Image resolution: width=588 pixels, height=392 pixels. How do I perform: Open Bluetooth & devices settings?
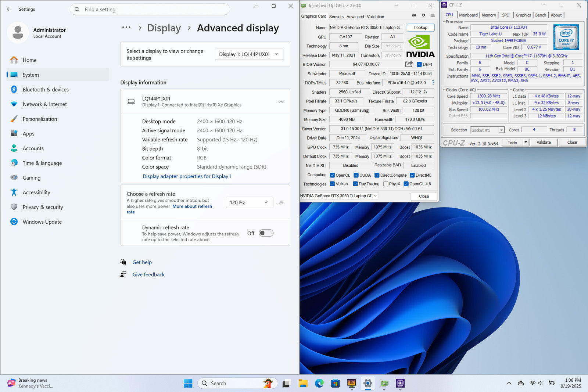(46, 90)
